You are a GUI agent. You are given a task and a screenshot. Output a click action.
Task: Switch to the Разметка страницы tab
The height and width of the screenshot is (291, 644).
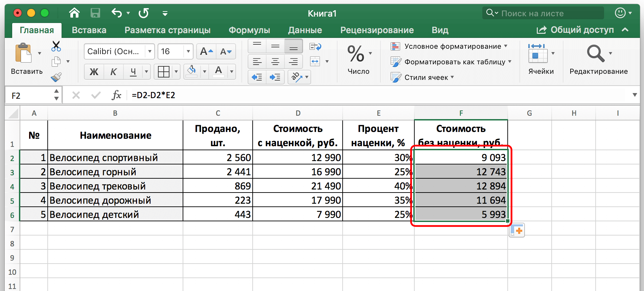(167, 30)
